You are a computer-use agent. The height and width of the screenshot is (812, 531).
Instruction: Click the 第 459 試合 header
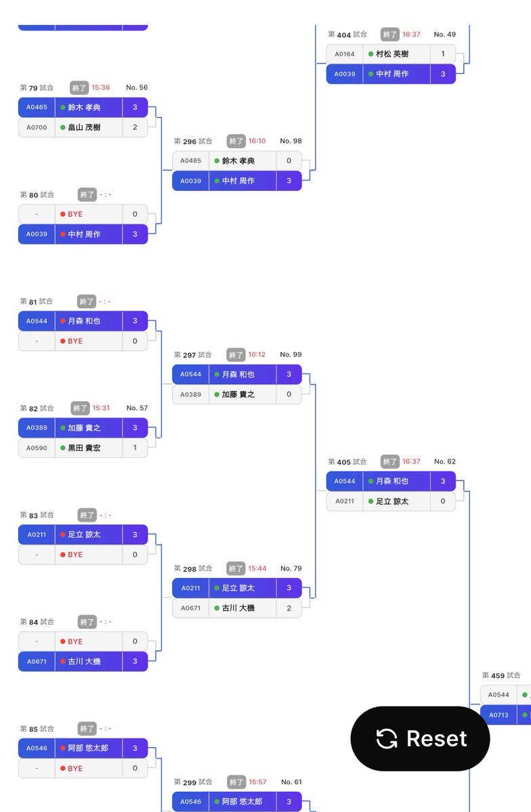[501, 675]
